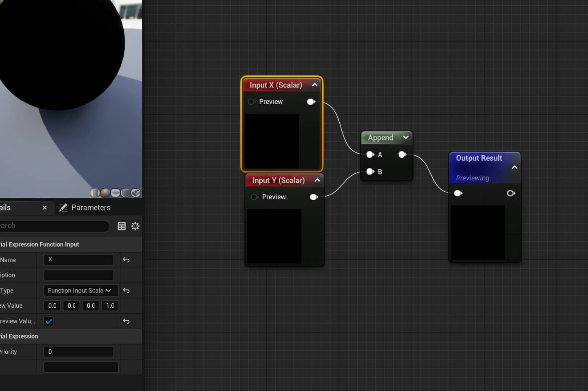The image size is (588, 391).
Task: Open the Input Type dropdown
Action: (x=81, y=290)
